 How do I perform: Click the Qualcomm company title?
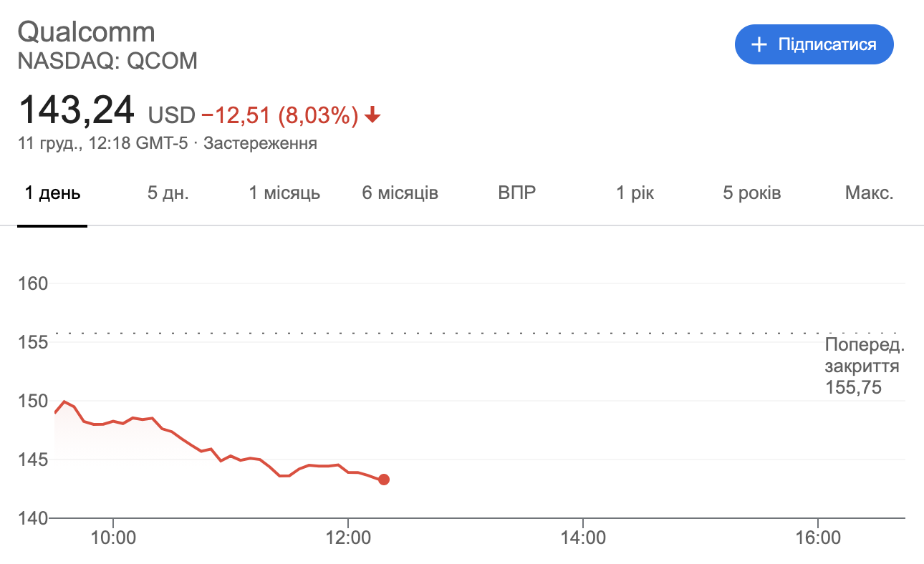[x=86, y=32]
